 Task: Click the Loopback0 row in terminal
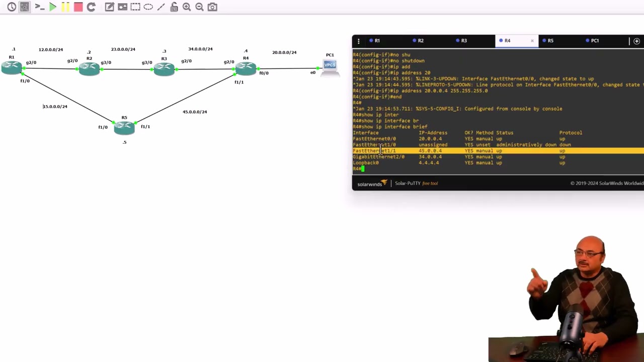tap(459, 163)
